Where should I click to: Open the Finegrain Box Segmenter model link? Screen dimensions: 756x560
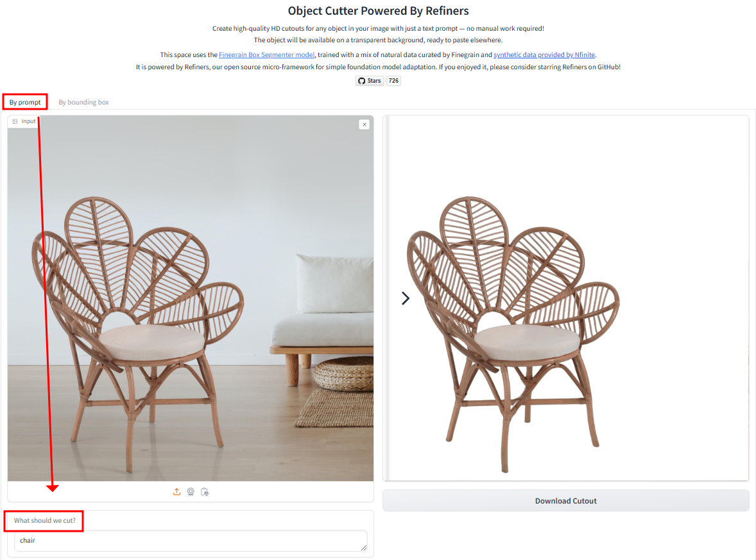[x=266, y=55]
